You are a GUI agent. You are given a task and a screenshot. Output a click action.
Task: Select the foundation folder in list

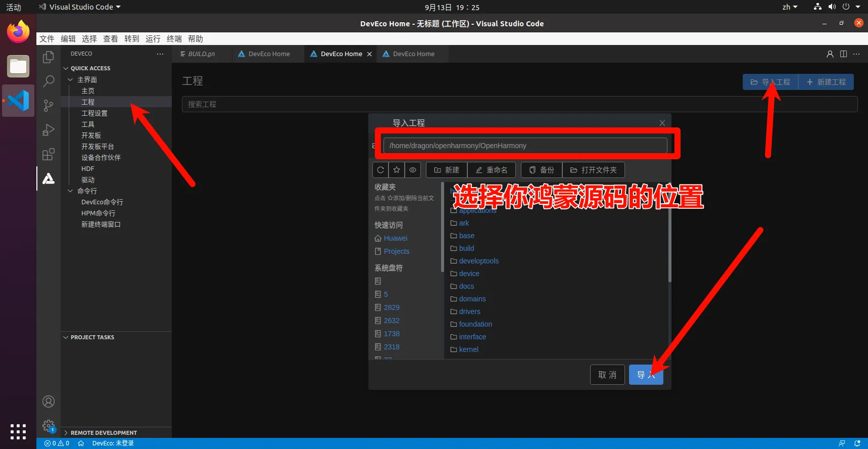(x=475, y=324)
